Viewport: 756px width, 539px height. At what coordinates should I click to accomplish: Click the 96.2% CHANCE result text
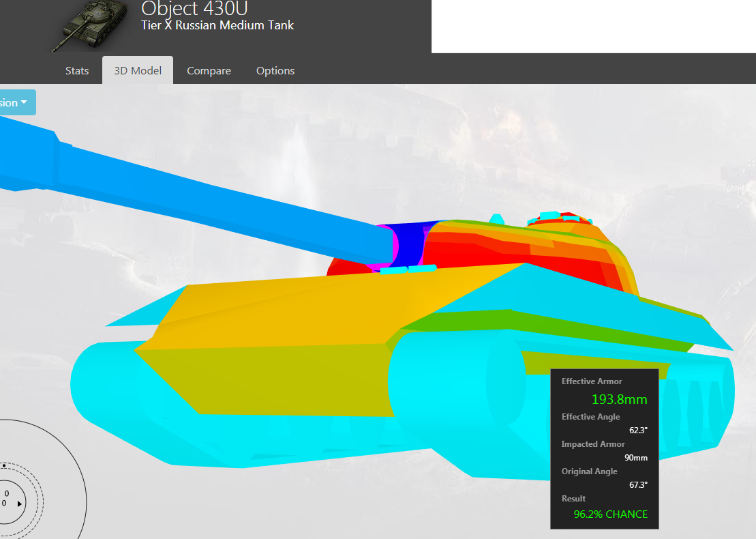(x=610, y=514)
